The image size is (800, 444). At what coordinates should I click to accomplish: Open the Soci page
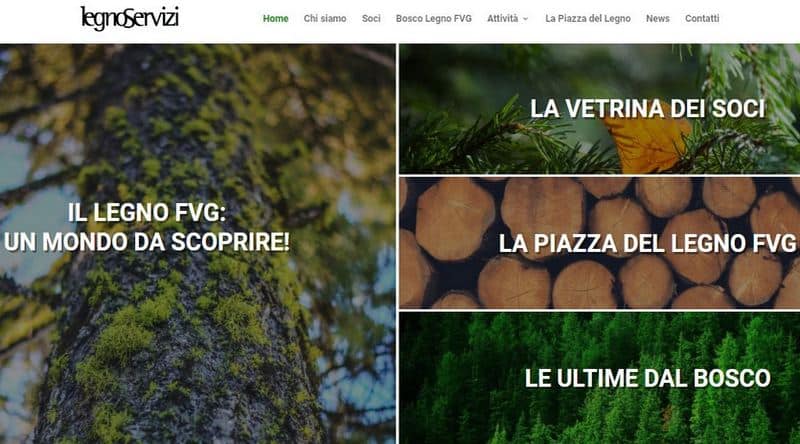(x=371, y=18)
